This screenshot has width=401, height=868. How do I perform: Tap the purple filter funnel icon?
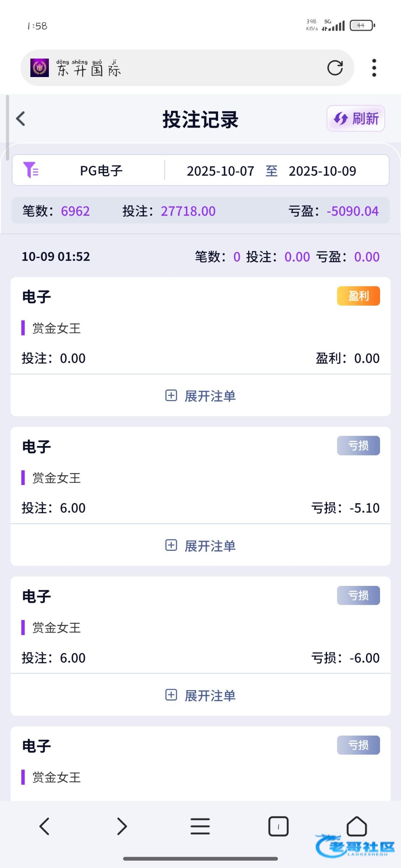30,170
